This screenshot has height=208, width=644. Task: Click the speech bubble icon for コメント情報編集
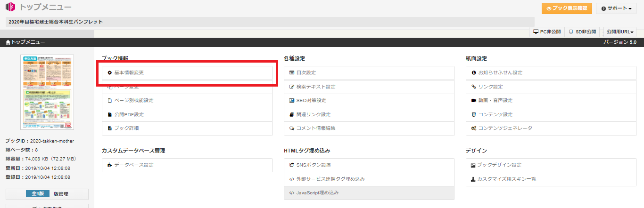click(292, 128)
